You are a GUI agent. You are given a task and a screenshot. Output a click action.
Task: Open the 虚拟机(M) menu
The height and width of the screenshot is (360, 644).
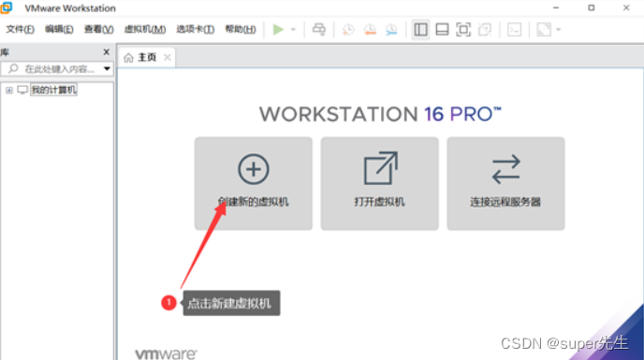145,29
